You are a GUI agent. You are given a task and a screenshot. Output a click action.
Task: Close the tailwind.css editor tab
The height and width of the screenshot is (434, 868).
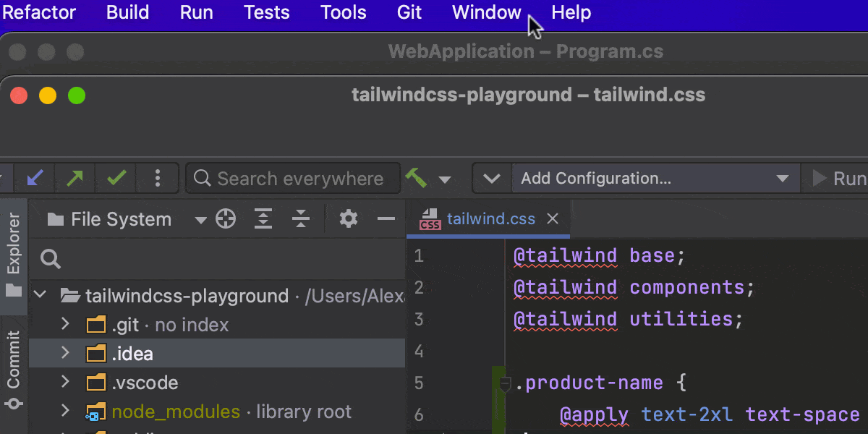point(552,218)
